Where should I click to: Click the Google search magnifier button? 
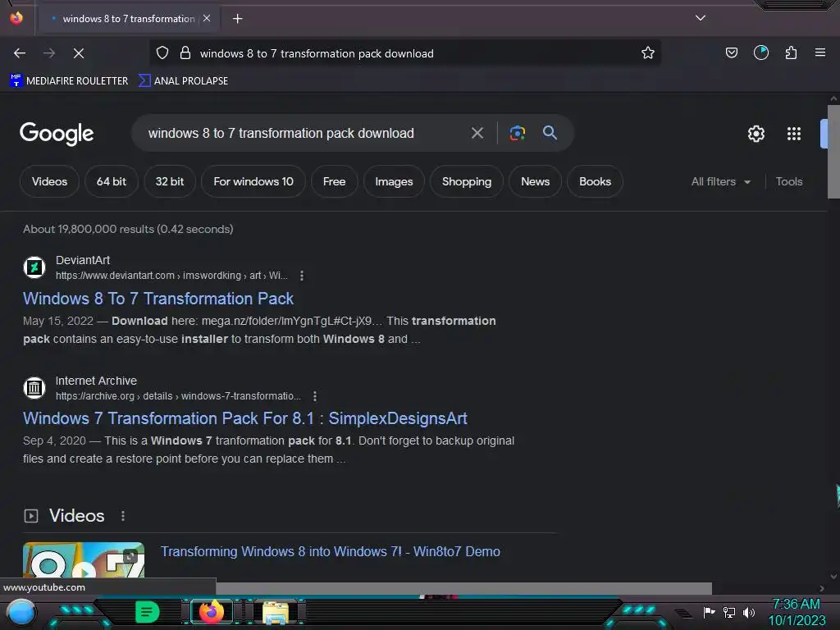tap(550, 133)
